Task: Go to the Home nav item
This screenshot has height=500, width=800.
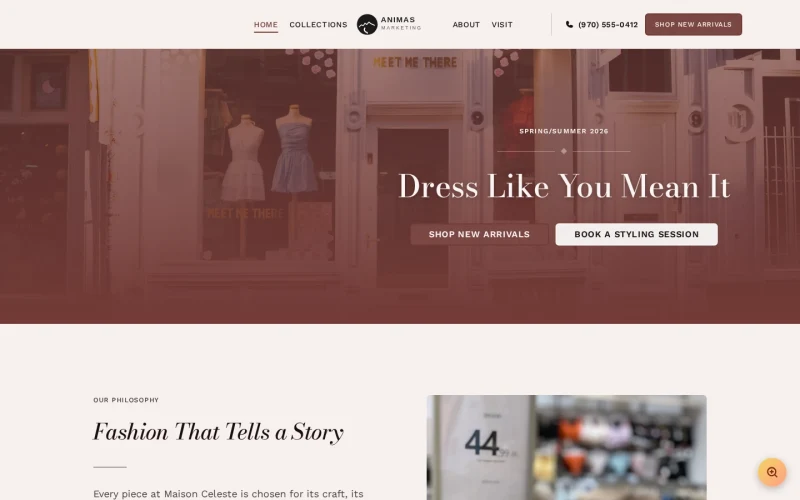Action: tap(266, 24)
